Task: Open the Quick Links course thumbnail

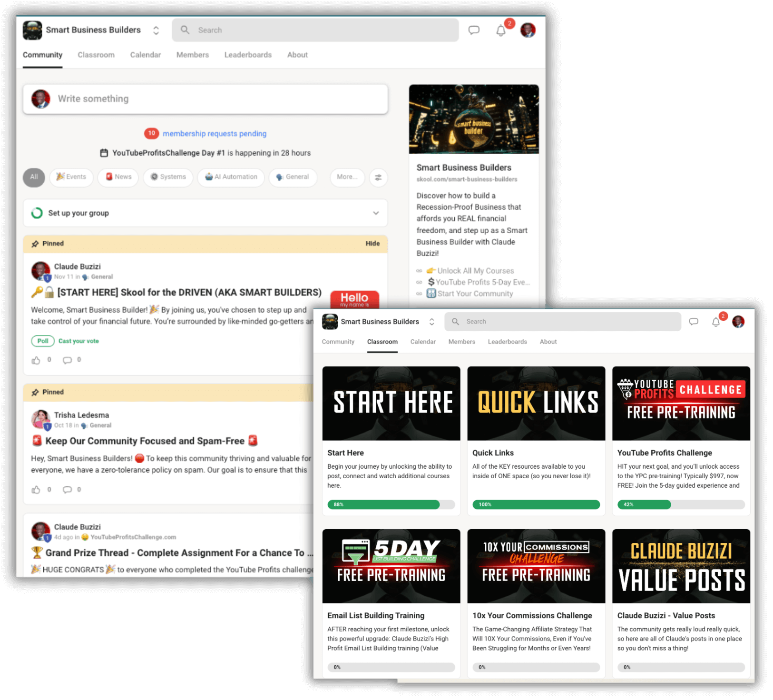Action: click(x=536, y=404)
